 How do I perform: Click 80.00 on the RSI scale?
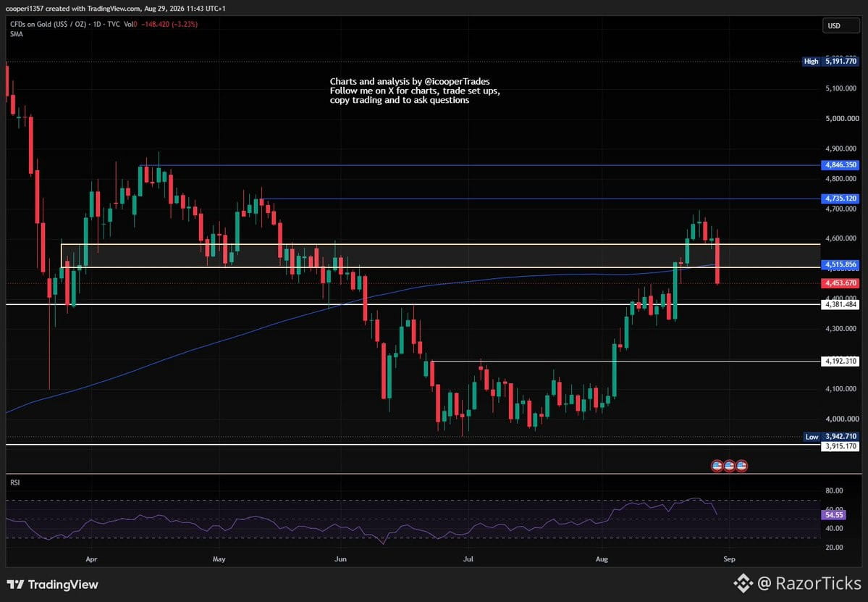[834, 490]
